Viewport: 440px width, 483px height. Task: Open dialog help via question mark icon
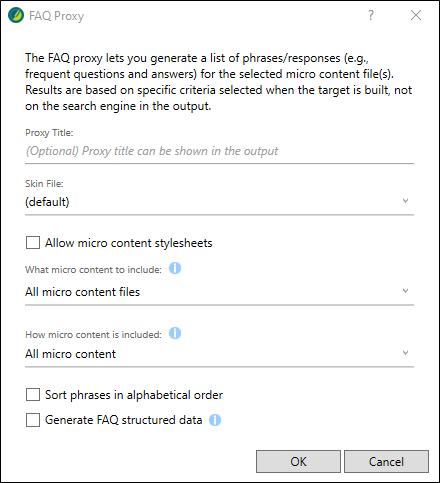point(371,15)
